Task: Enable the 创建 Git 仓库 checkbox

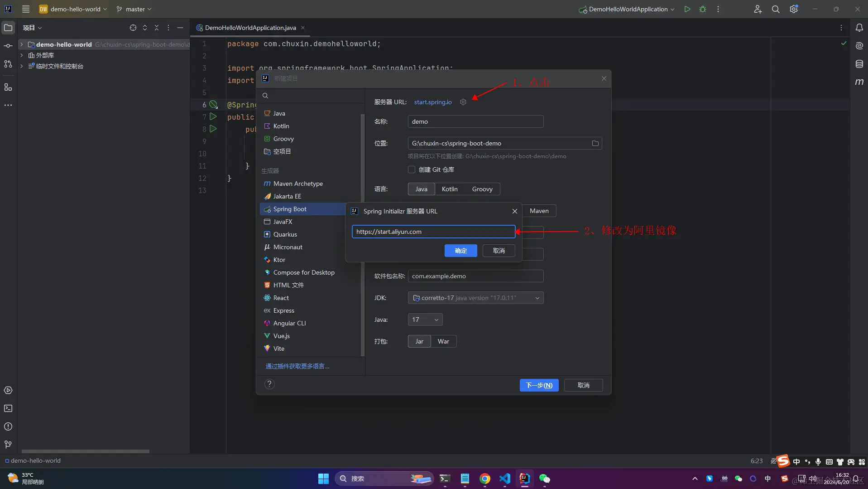Action: click(x=412, y=169)
